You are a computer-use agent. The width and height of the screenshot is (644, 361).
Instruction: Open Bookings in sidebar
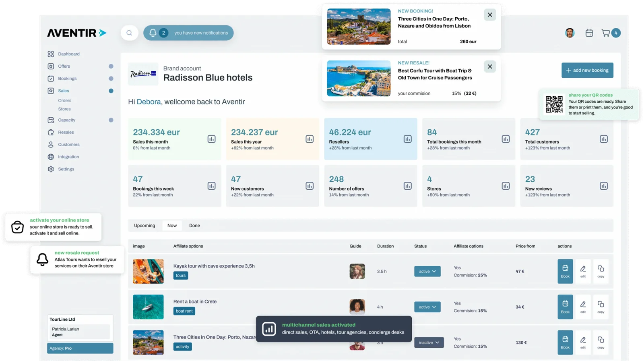pos(67,79)
